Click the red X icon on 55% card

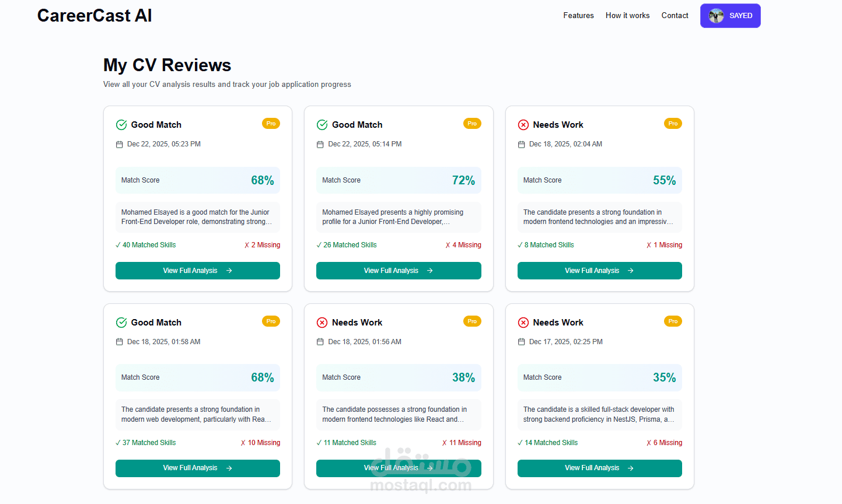[x=523, y=125]
